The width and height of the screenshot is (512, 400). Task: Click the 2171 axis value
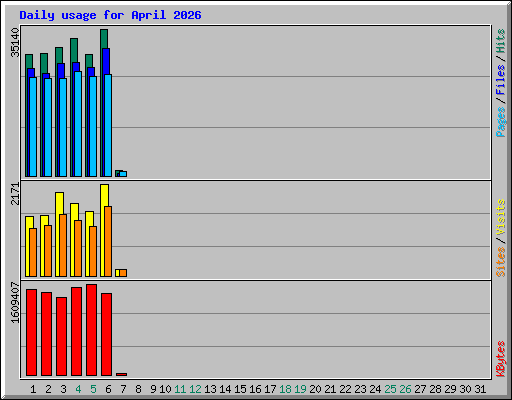coord(15,194)
